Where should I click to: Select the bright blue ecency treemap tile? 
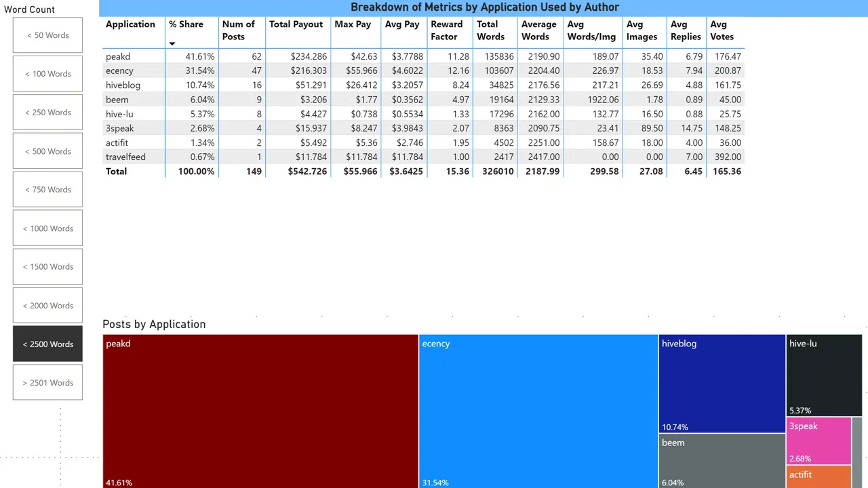click(x=538, y=411)
